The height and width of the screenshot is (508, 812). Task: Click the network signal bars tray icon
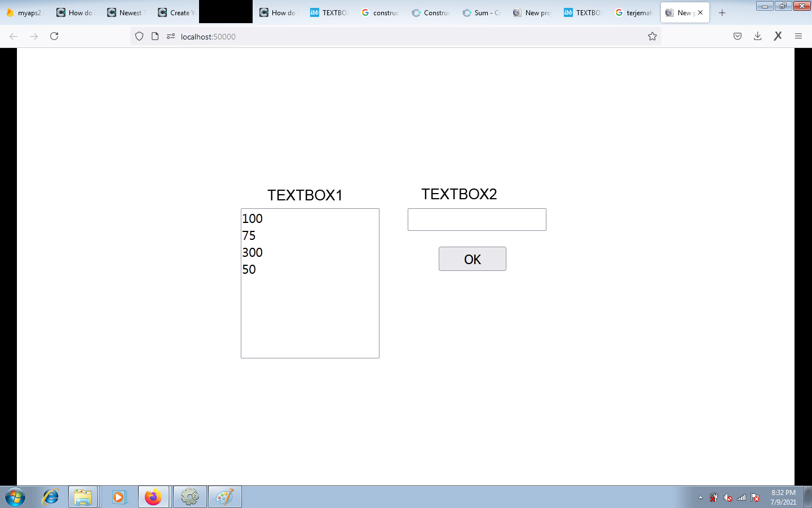click(742, 498)
